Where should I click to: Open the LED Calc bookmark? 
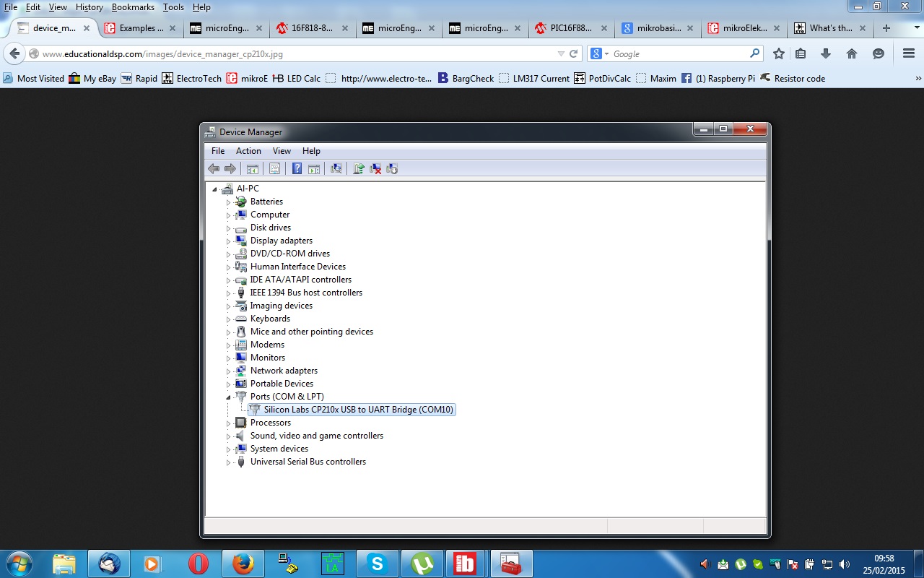[x=297, y=78]
